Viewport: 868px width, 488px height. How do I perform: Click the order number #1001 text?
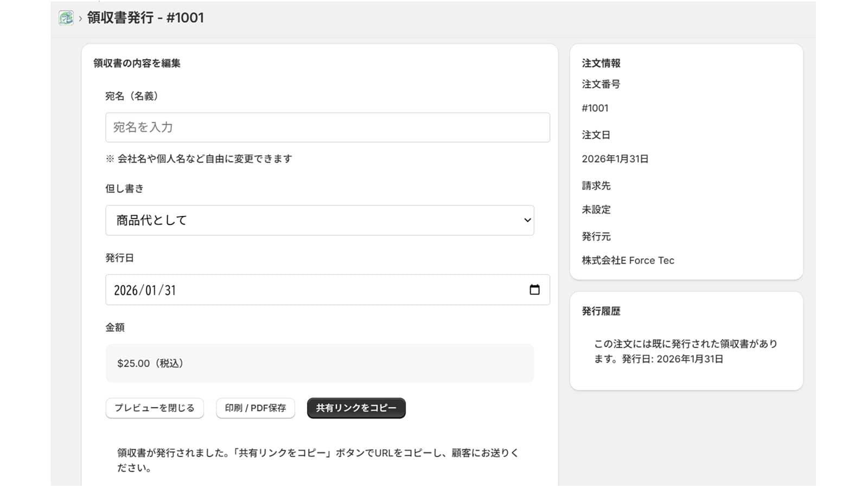coord(595,108)
